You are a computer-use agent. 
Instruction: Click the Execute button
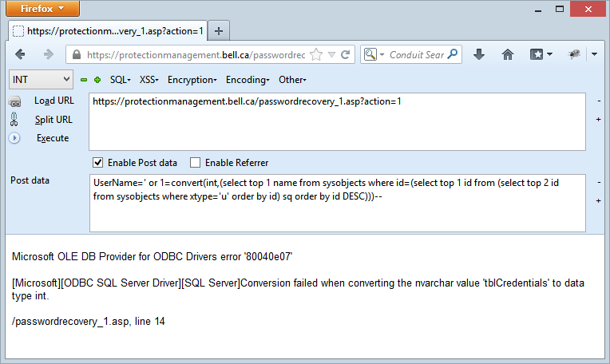53,138
